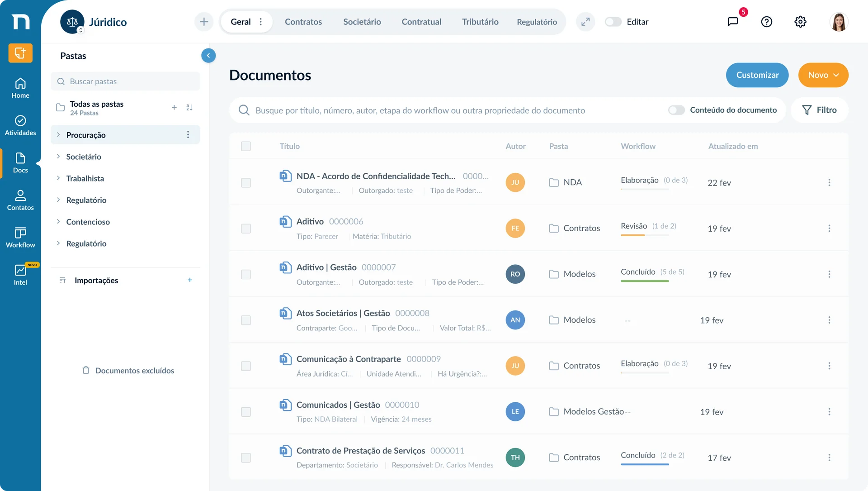Open Comunicação à Contraparte document
The width and height of the screenshot is (868, 491).
point(349,359)
